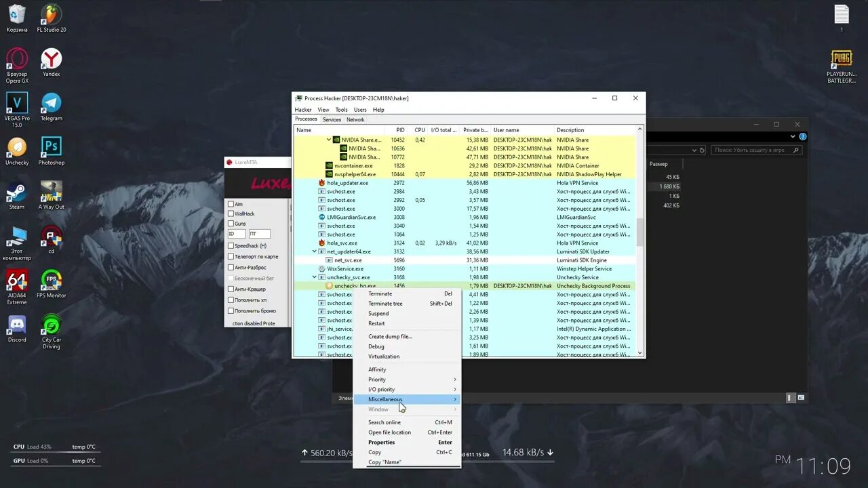Open Telegram desktop icon

click(52, 106)
